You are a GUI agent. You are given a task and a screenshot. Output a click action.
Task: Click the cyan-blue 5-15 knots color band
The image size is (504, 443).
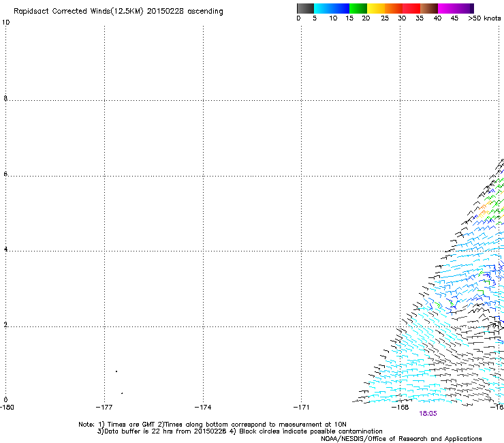[x=332, y=8]
